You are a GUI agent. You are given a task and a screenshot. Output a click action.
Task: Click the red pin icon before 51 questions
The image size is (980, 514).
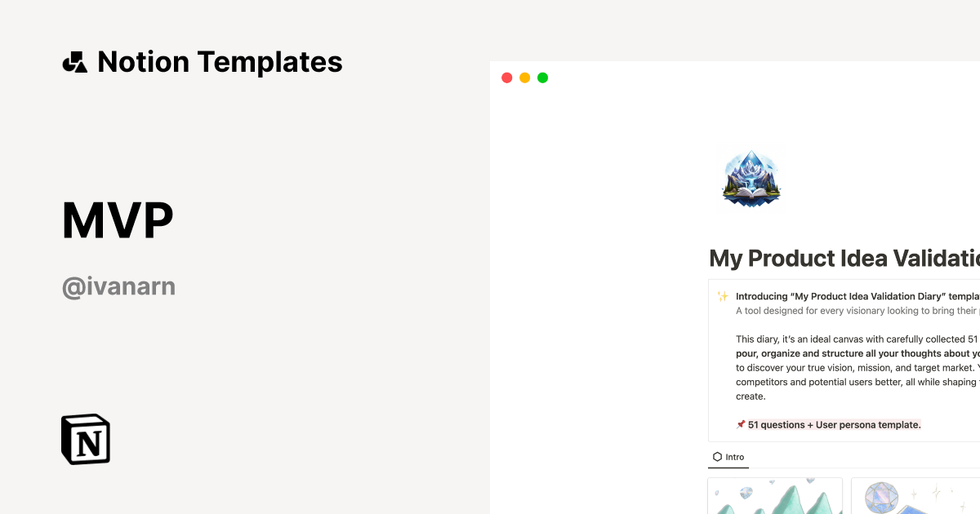[741, 424]
